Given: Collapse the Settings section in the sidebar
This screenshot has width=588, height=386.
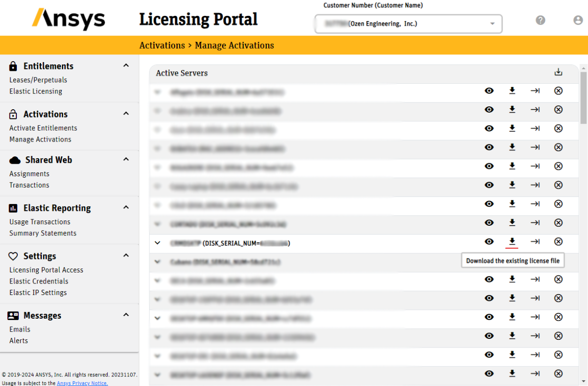Looking at the screenshot, I should [125, 256].
